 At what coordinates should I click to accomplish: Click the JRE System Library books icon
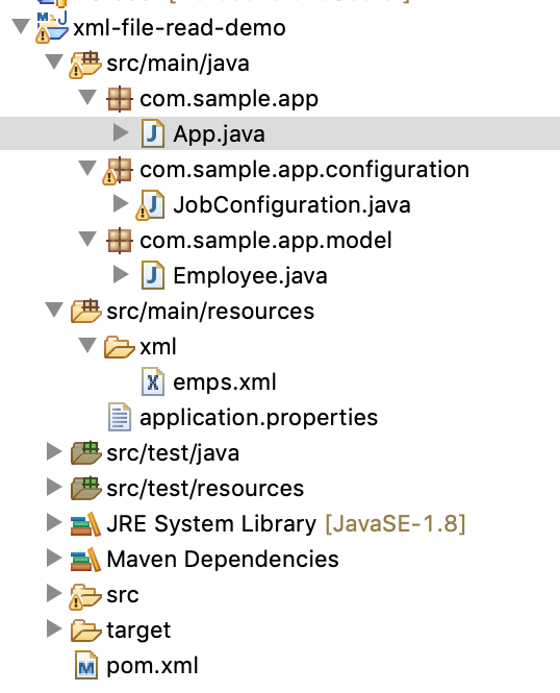click(86, 524)
